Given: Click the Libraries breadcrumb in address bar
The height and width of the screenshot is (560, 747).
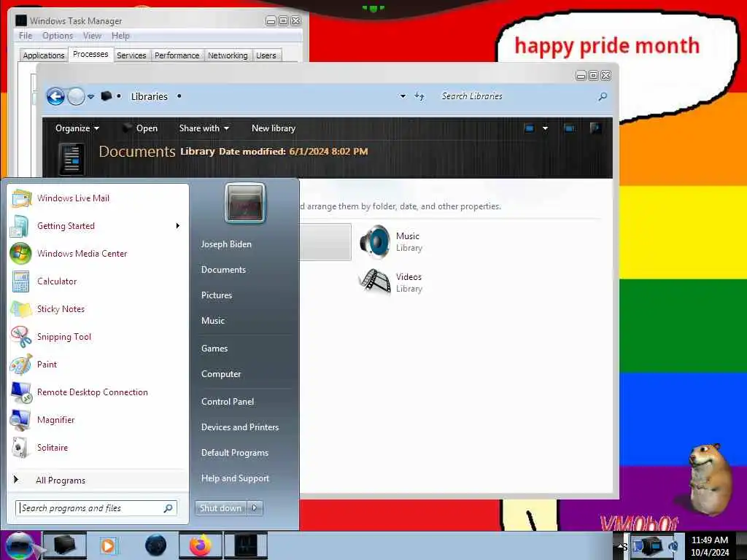Looking at the screenshot, I should (x=149, y=97).
